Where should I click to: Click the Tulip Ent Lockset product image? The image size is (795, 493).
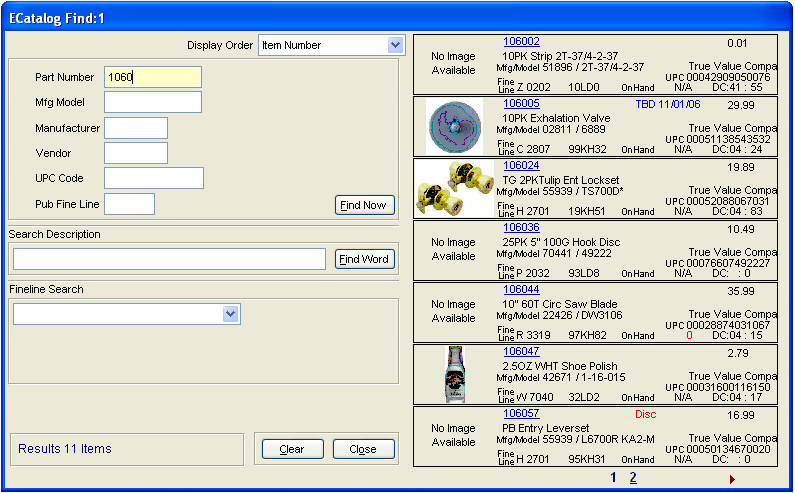(454, 189)
